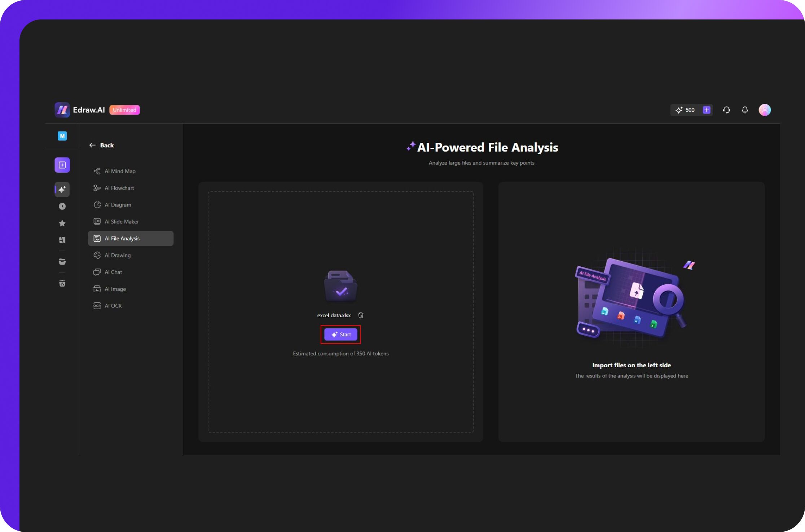The width and height of the screenshot is (805, 532).
Task: Navigate Back to previous screen
Action: (x=101, y=145)
